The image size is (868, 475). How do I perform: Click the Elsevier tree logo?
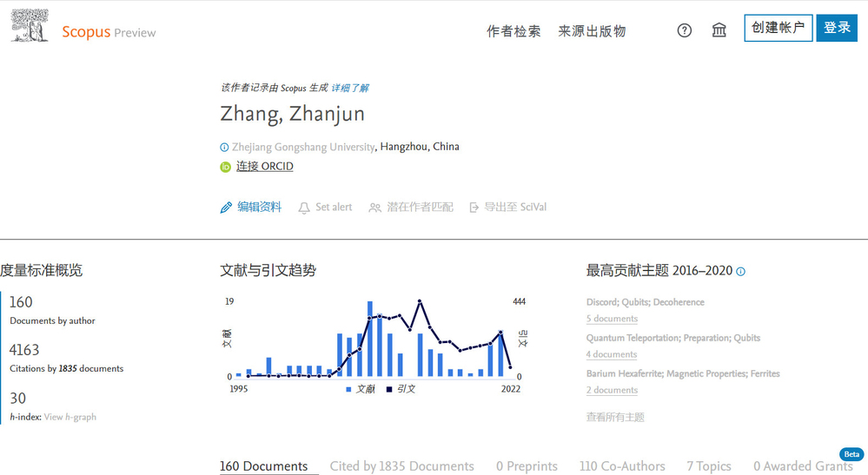point(30,26)
